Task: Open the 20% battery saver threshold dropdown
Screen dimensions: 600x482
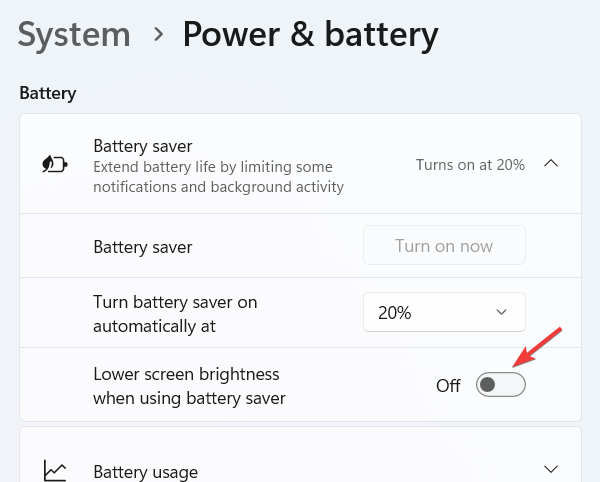Action: (443, 313)
